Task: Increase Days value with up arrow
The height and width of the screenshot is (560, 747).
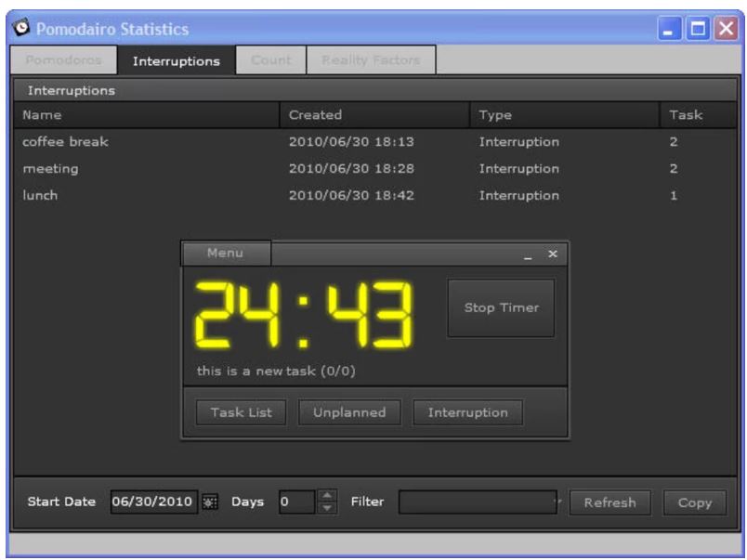Action: (x=326, y=497)
